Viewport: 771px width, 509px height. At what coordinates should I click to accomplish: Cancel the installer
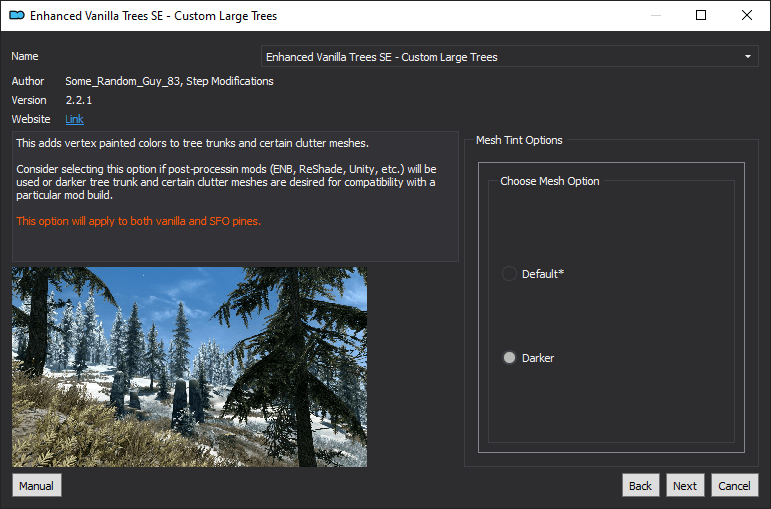coord(734,486)
